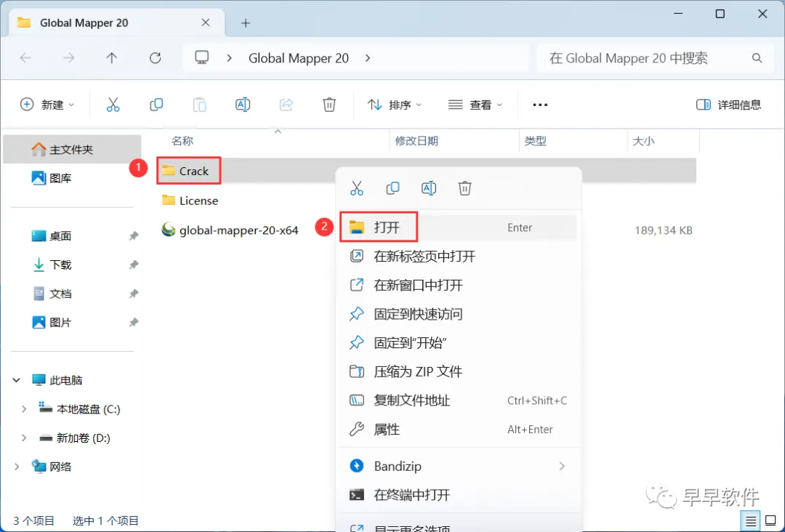Switch to the details list view icon
This screenshot has width=785, height=532.
751,521
